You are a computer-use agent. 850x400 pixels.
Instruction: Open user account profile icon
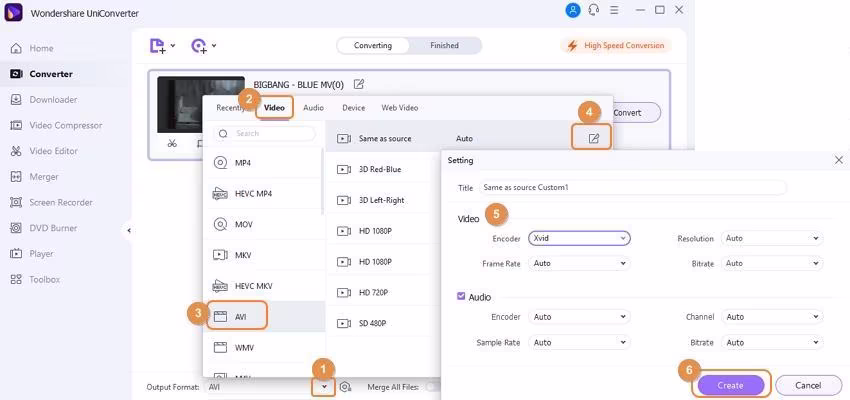[572, 10]
